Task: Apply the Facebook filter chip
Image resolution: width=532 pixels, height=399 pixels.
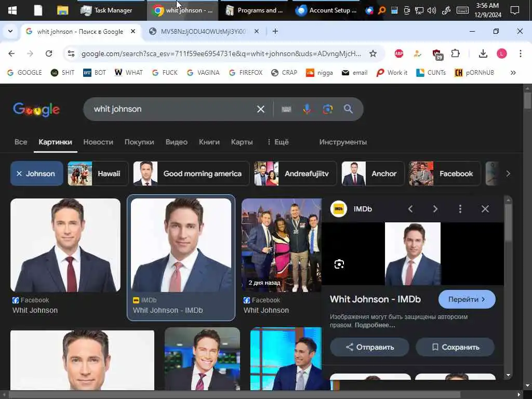Action: coord(445,174)
